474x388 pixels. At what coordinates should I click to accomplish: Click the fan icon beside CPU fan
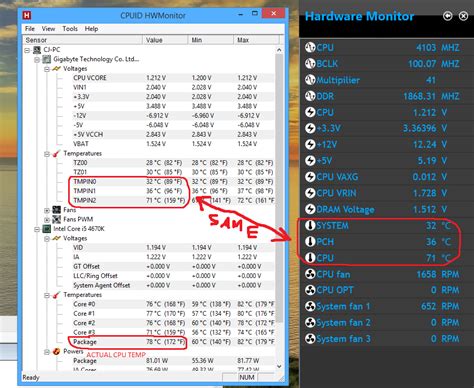coord(310,274)
